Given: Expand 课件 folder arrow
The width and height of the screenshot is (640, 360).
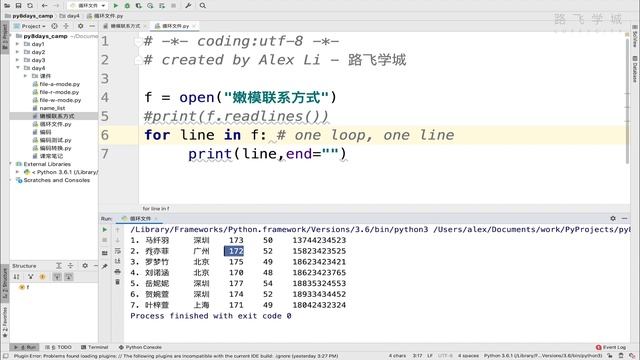Looking at the screenshot, I should coord(25,76).
